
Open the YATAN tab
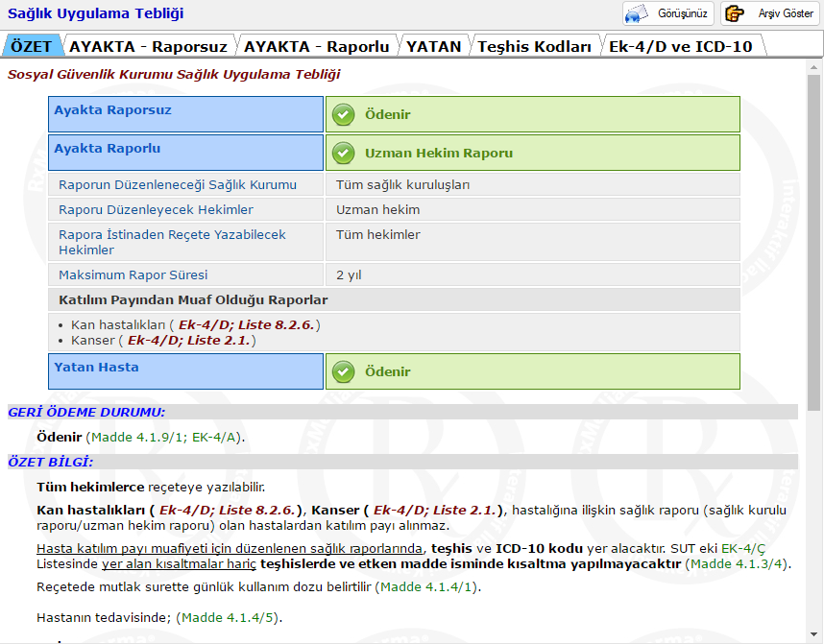click(x=433, y=46)
